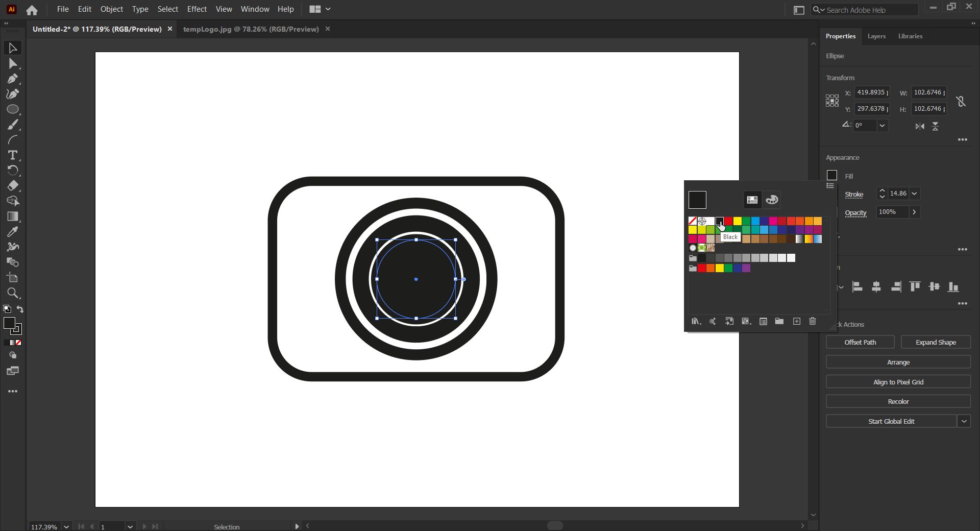The width and height of the screenshot is (980, 531).
Task: Switch to tempLogo.jpg document tab
Action: click(x=251, y=29)
